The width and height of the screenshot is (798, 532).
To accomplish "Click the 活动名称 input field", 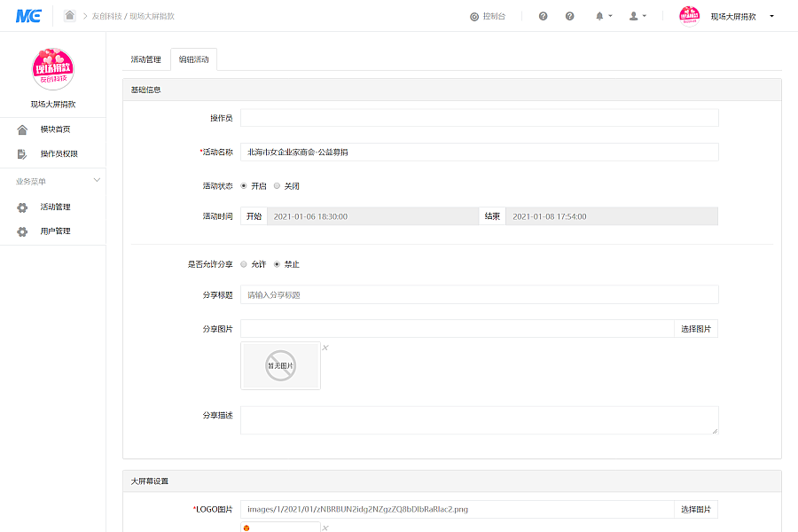I will [x=480, y=152].
